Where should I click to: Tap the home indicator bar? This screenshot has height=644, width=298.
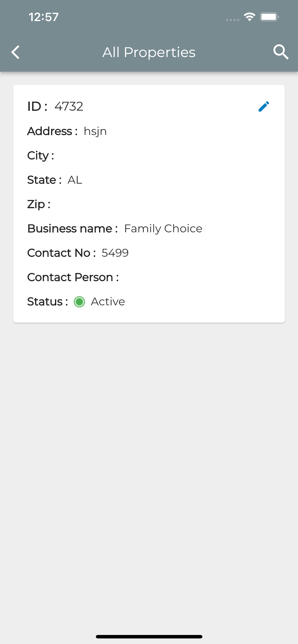click(149, 637)
